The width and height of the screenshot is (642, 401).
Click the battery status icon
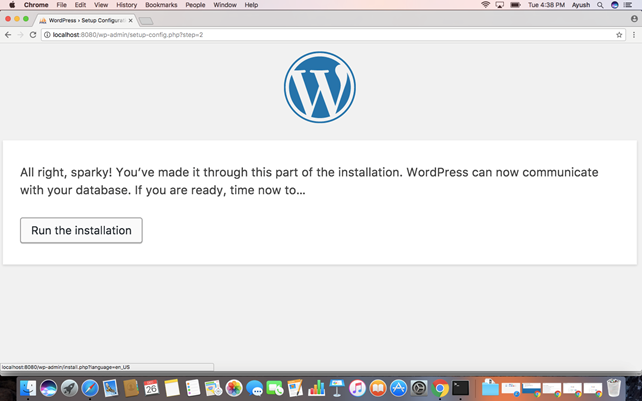click(515, 5)
